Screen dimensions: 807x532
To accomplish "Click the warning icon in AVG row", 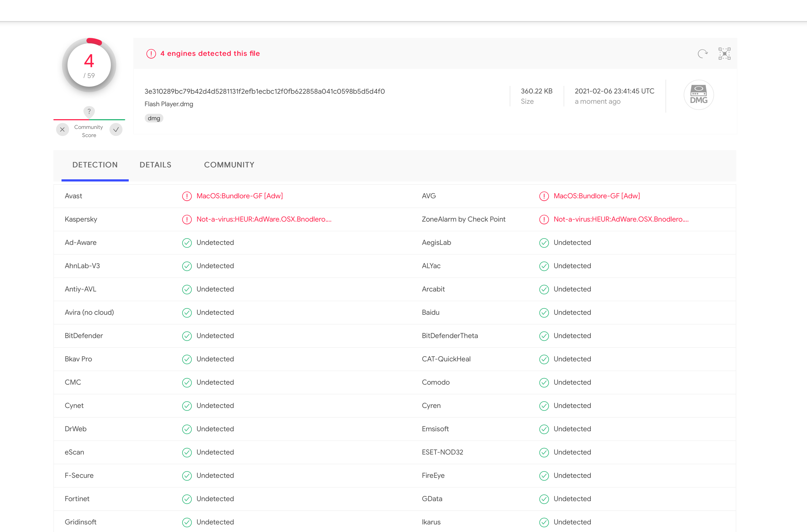I will pos(544,196).
